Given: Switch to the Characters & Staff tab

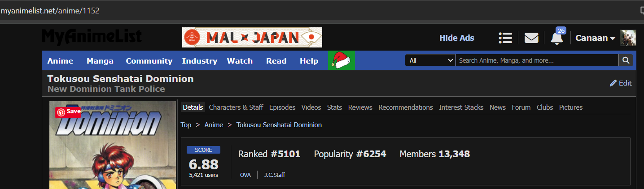Looking at the screenshot, I should (236, 107).
